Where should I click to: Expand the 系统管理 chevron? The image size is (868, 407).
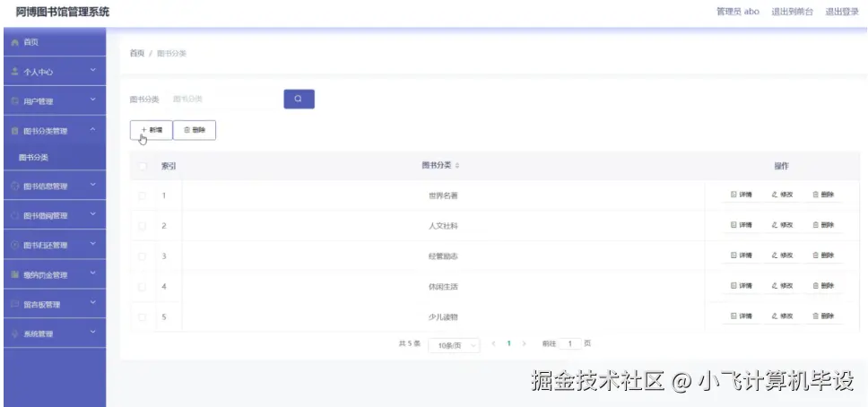tap(93, 333)
